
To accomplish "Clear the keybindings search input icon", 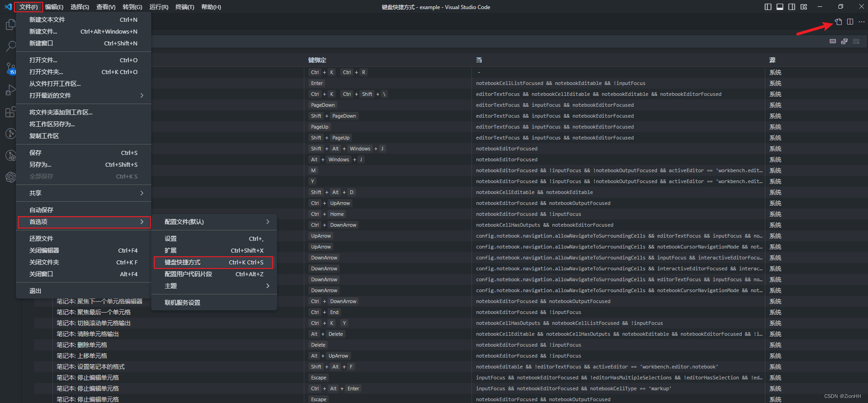I will pyautogui.click(x=856, y=41).
